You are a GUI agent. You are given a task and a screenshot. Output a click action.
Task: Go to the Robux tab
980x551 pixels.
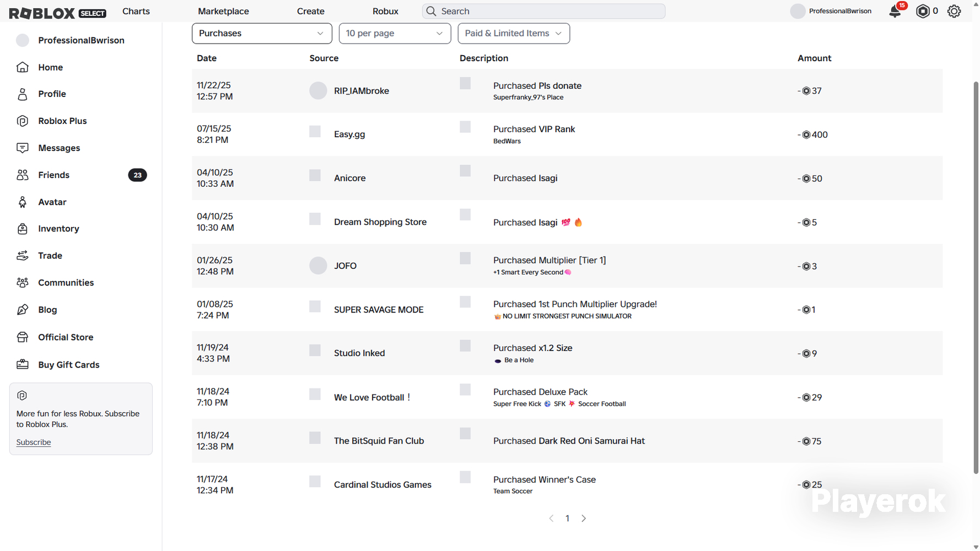click(x=385, y=11)
